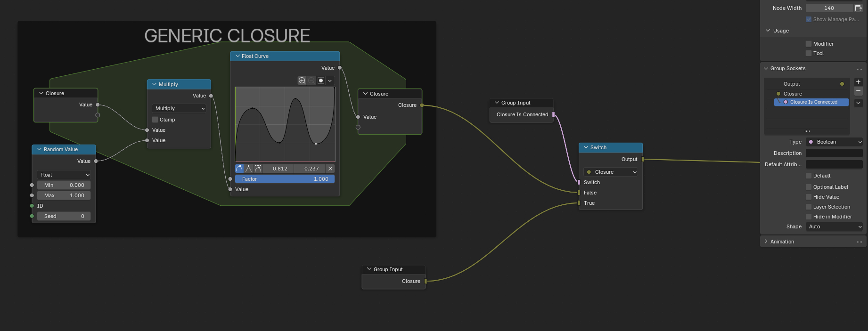The image size is (868, 331).
Task: Open the Group Sockets specials menu
Action: (858, 103)
